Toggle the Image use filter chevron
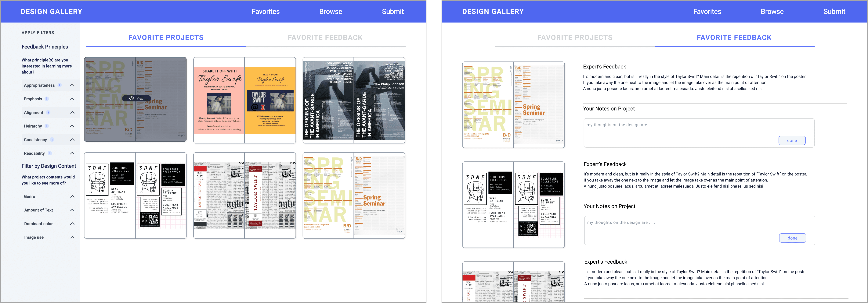This screenshot has width=868, height=303. (x=72, y=237)
